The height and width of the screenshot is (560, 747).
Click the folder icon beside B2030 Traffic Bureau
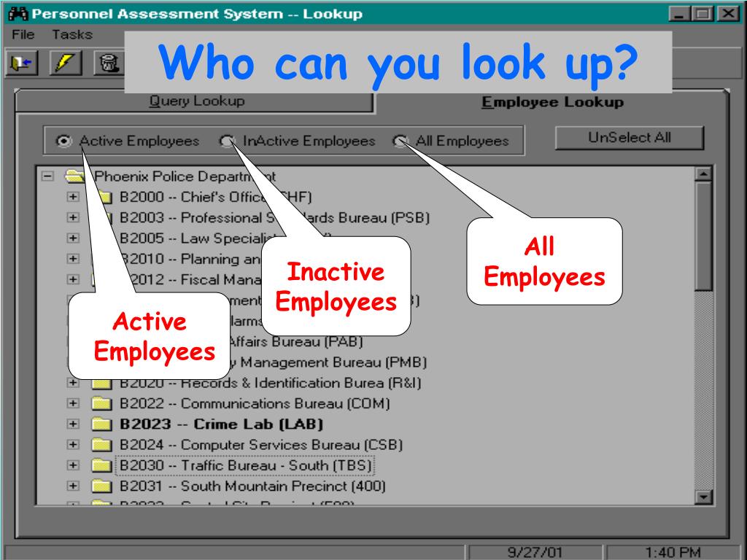101,465
